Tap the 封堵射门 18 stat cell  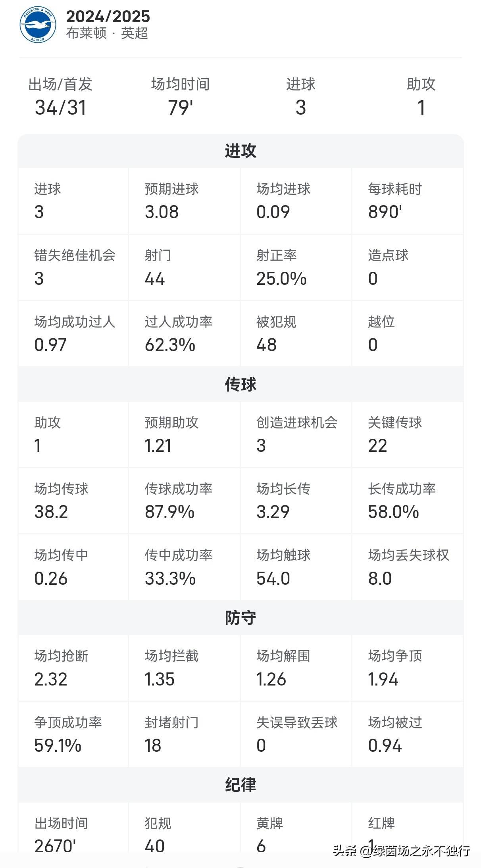184,734
